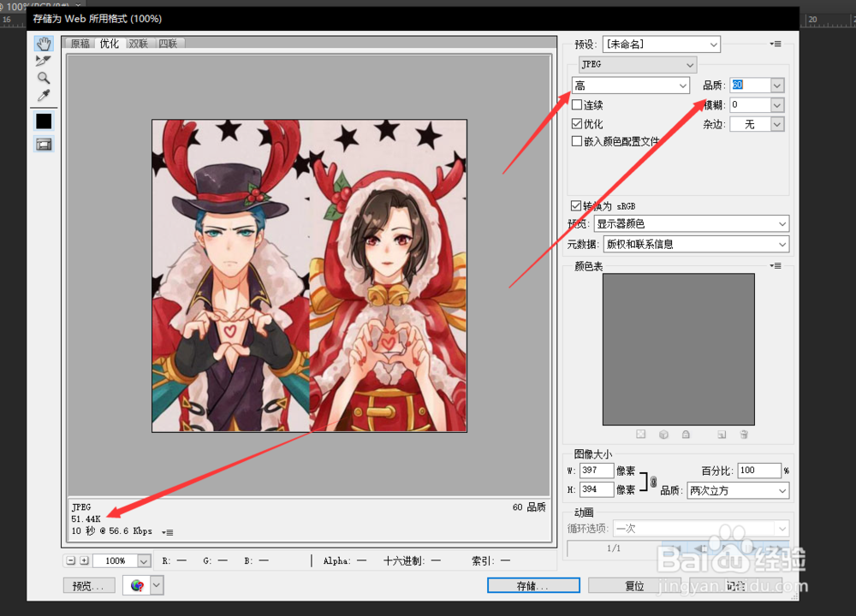
Task: Switch to the 优化 tab
Action: [110, 43]
